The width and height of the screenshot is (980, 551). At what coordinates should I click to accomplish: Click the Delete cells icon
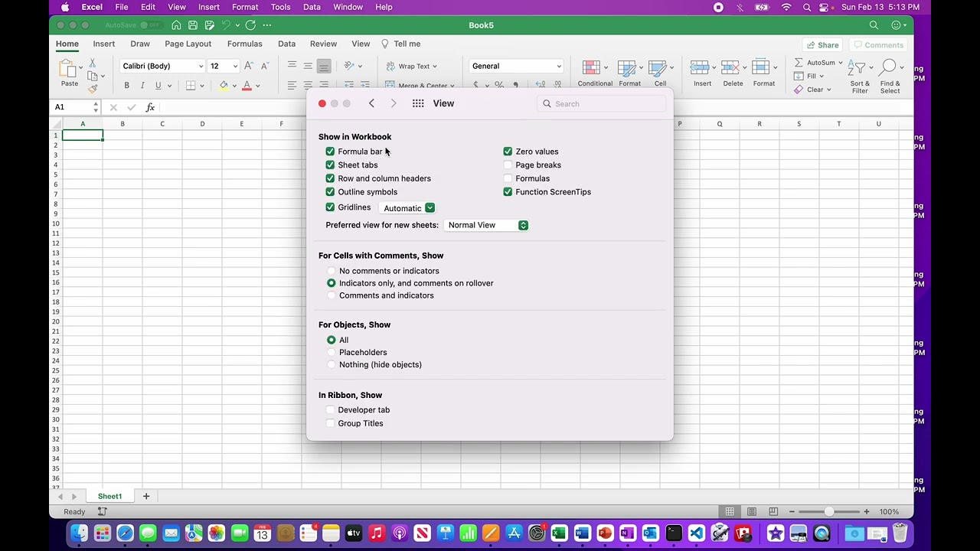coord(729,69)
